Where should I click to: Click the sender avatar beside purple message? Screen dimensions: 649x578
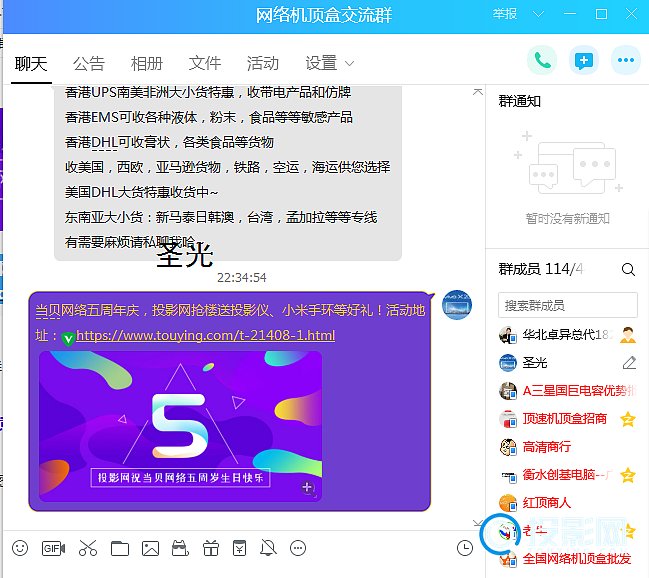457,305
